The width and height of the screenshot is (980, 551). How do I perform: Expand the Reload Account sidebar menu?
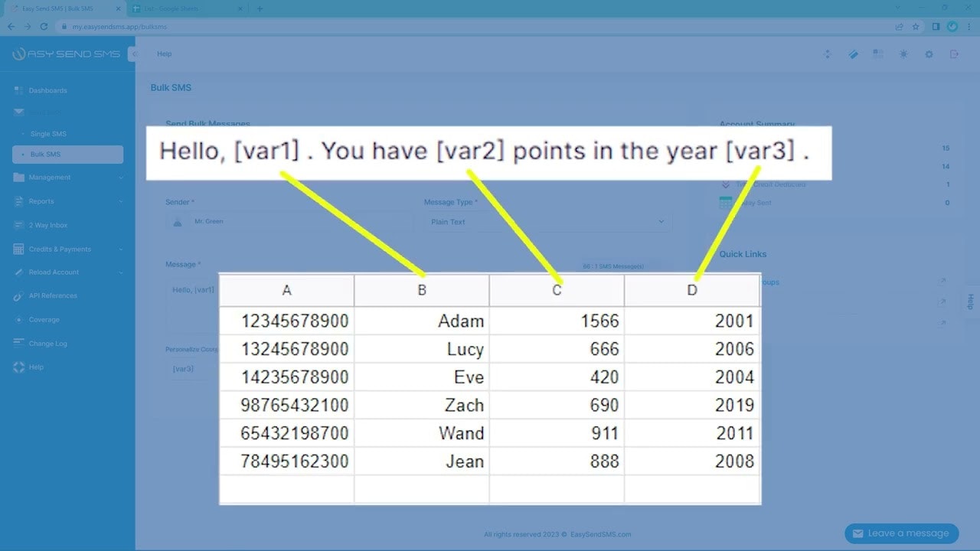[67, 272]
